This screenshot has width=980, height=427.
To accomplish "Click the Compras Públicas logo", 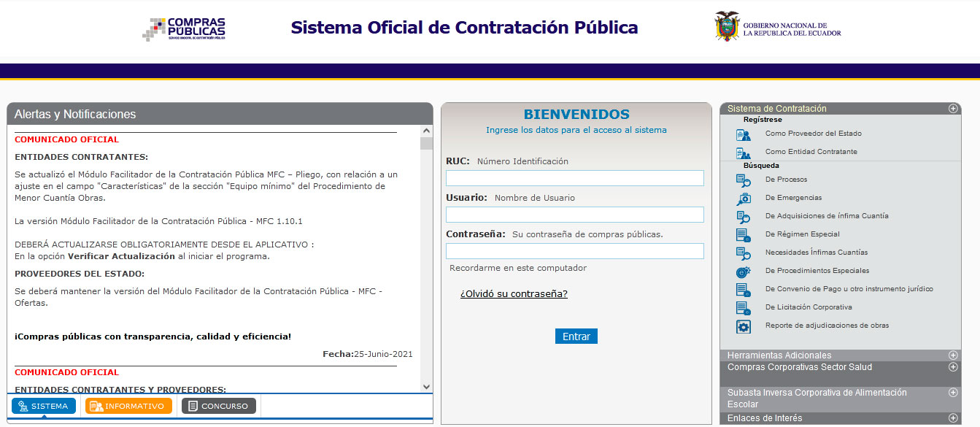I will [x=184, y=29].
